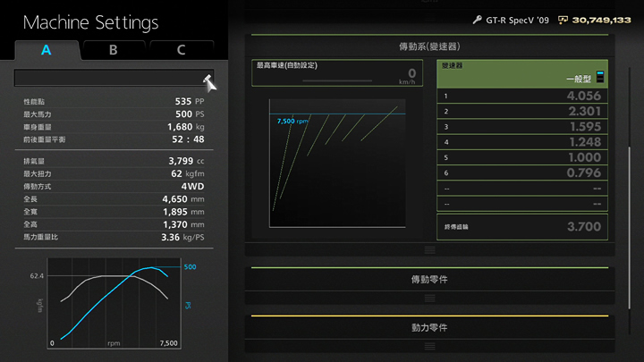The height and width of the screenshot is (362, 644).
Task: Click the pencil edit icon on the name field
Action: pyautogui.click(x=208, y=81)
